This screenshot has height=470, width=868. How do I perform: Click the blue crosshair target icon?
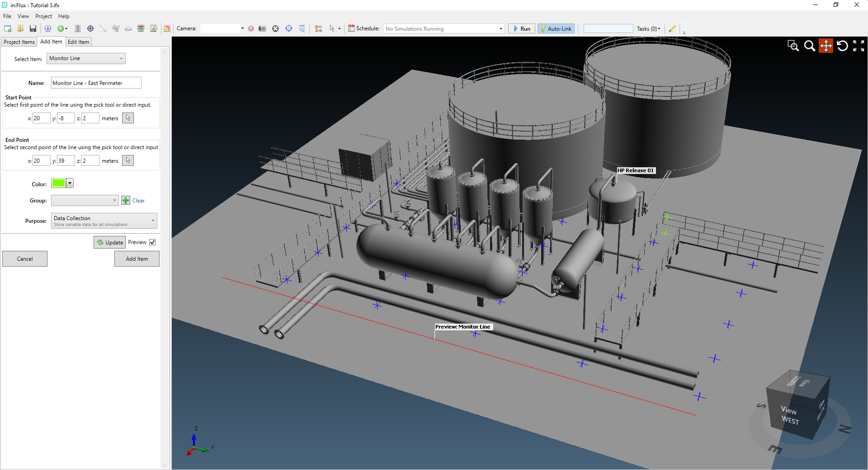(90, 28)
